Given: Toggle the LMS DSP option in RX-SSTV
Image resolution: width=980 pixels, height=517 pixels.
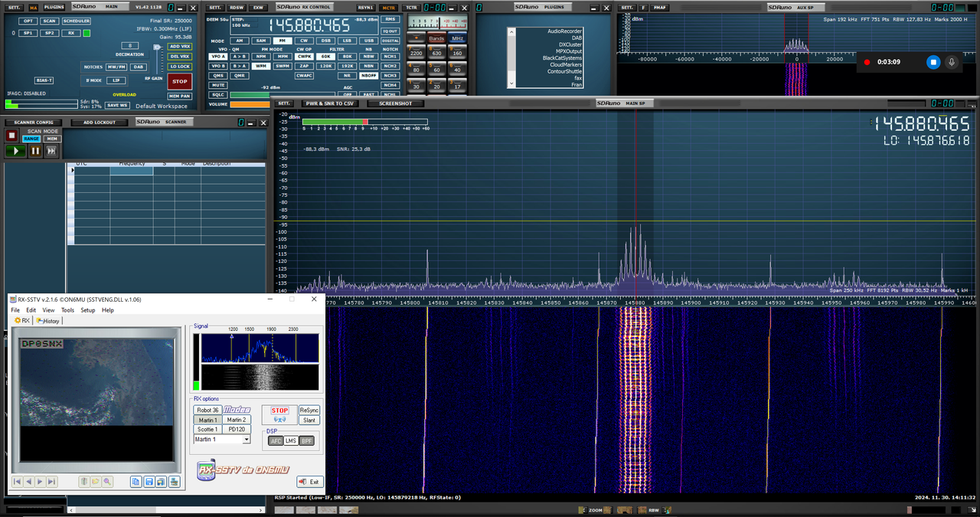Looking at the screenshot, I should (291, 440).
